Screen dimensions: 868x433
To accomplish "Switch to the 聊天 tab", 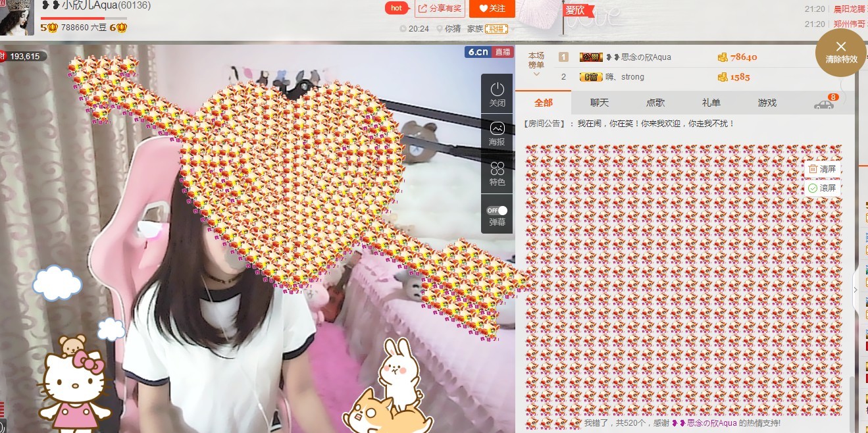I will [x=600, y=103].
